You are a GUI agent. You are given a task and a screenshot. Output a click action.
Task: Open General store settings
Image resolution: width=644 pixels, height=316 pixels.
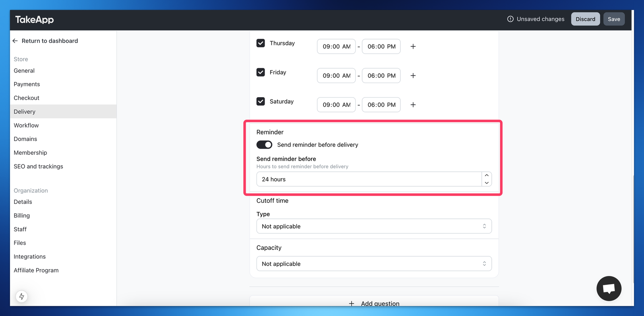point(24,71)
